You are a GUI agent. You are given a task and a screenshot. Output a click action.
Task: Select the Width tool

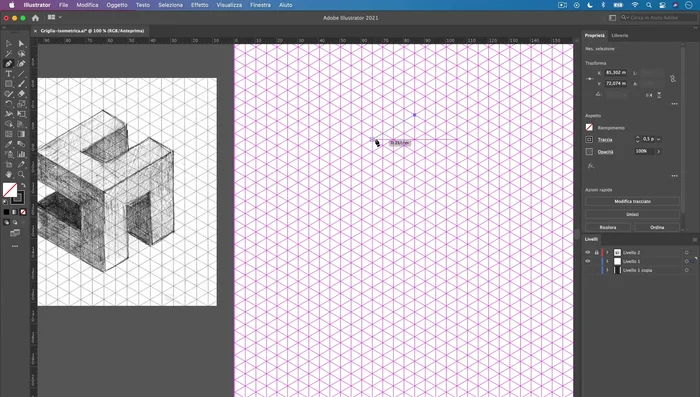coord(8,114)
